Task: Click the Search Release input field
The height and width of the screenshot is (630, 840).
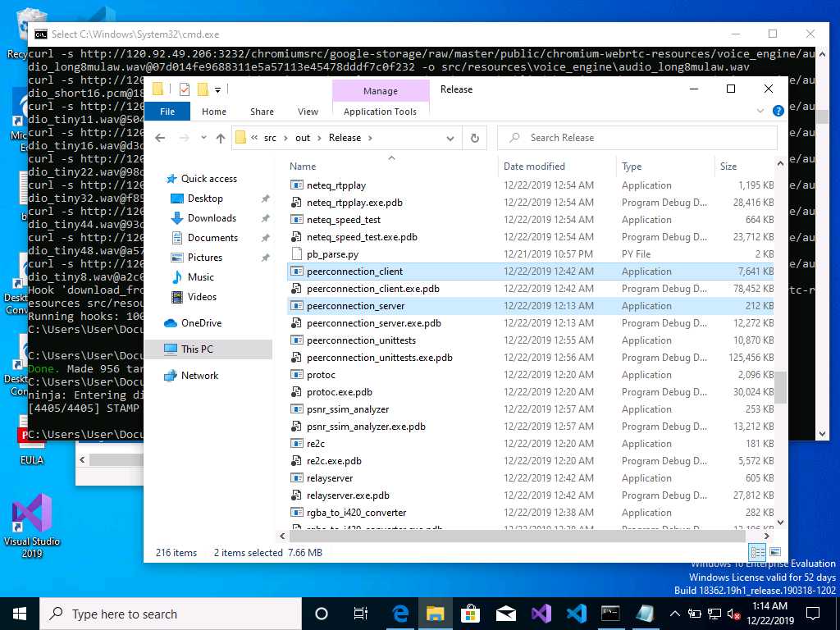Action: (x=637, y=138)
